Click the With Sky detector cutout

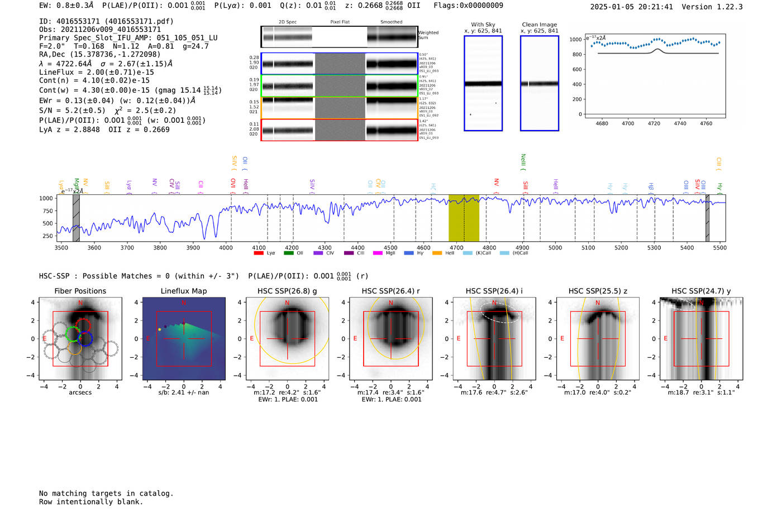(483, 83)
